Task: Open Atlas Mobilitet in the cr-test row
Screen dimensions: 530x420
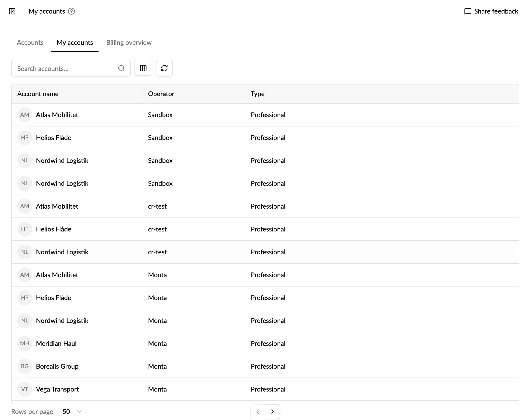Action: [x=57, y=206]
